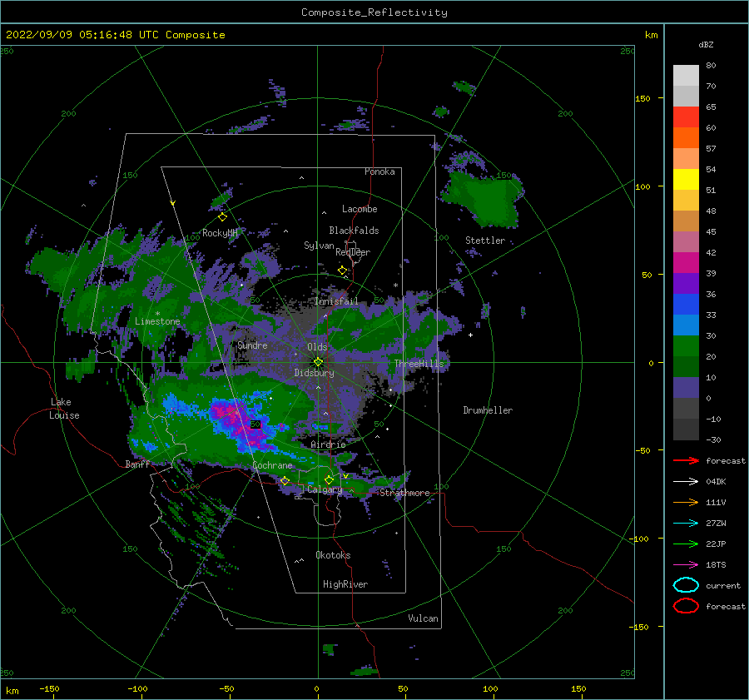
Task: Select the slate purple 10-0 dBZ swatch
Action: coord(686,387)
